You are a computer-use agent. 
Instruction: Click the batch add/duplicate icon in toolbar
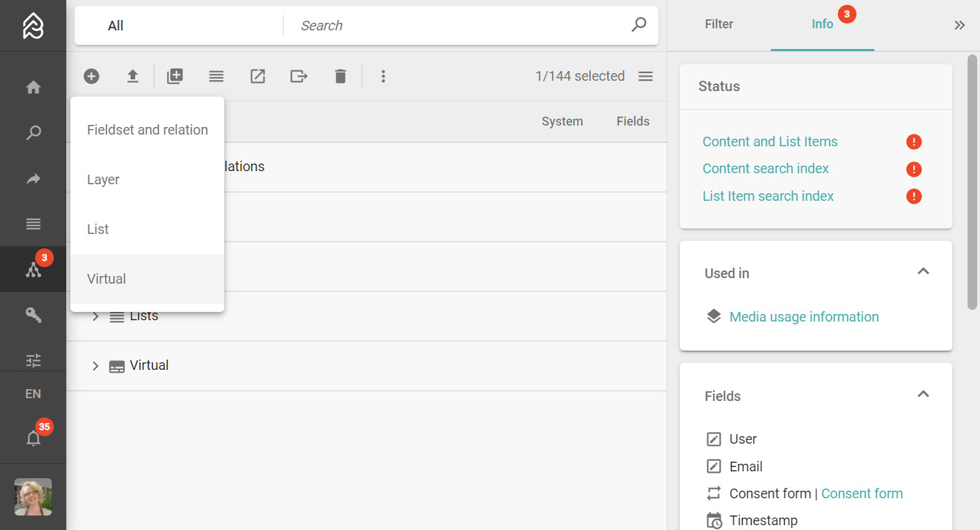click(175, 77)
